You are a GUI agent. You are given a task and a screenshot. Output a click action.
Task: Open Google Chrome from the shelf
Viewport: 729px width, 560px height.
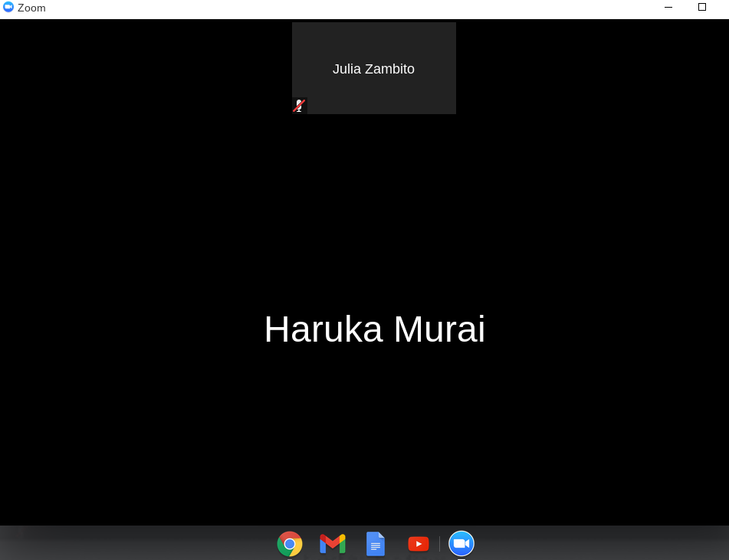290,544
